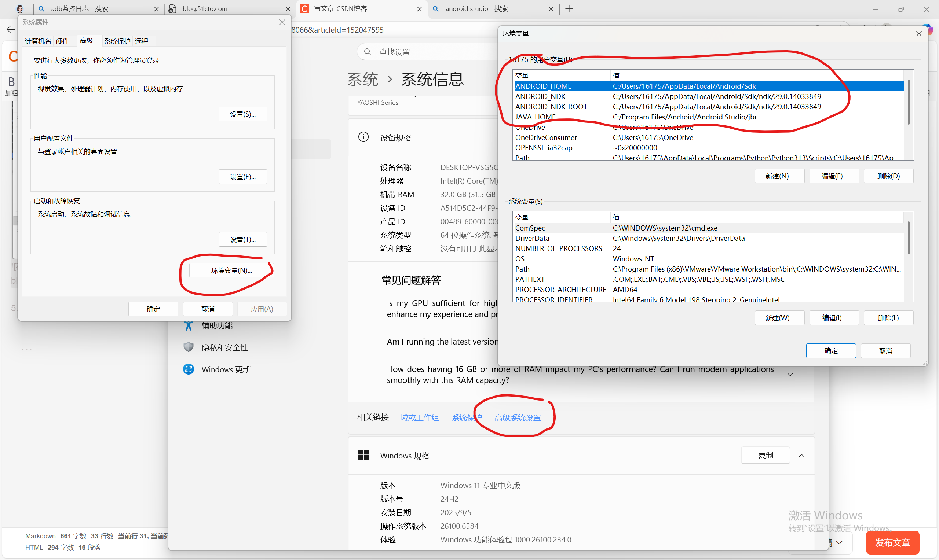Screen dimensions: 939x560
Task: Open the 系统保护 related link
Action: pyautogui.click(x=467, y=417)
